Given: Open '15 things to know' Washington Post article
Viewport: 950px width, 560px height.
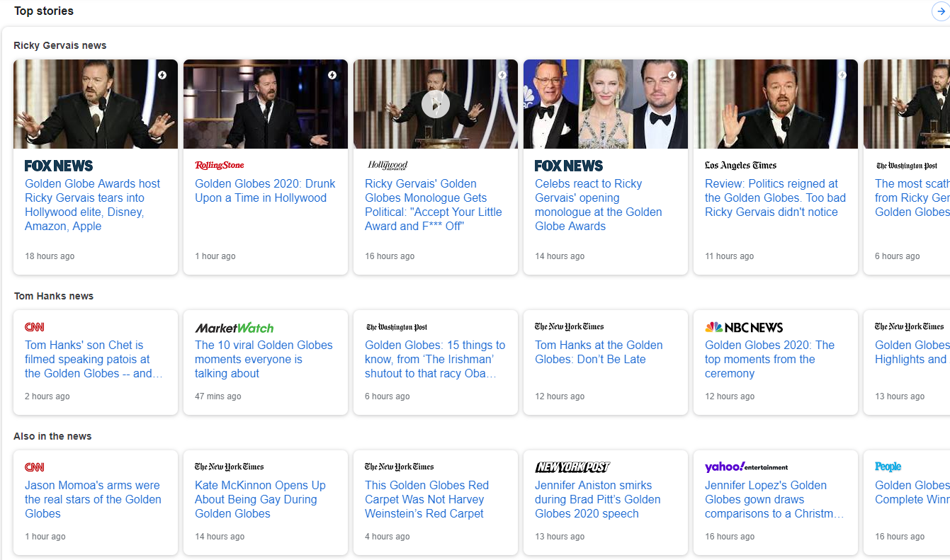Looking at the screenshot, I should [x=435, y=360].
